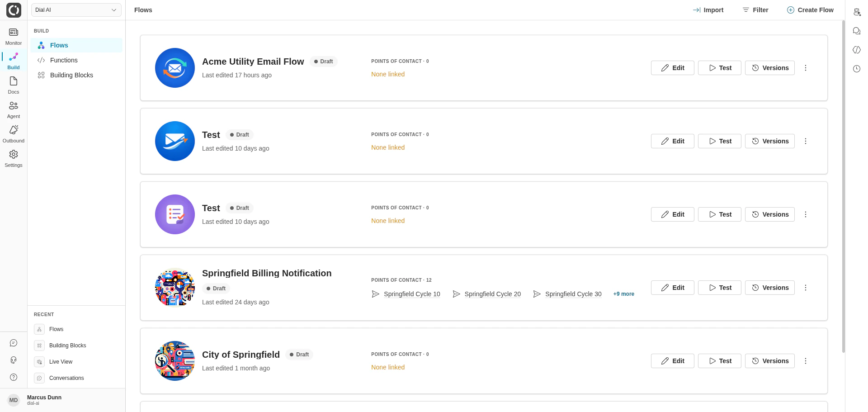Go to the Agent section
The image size is (868, 412).
tap(14, 109)
